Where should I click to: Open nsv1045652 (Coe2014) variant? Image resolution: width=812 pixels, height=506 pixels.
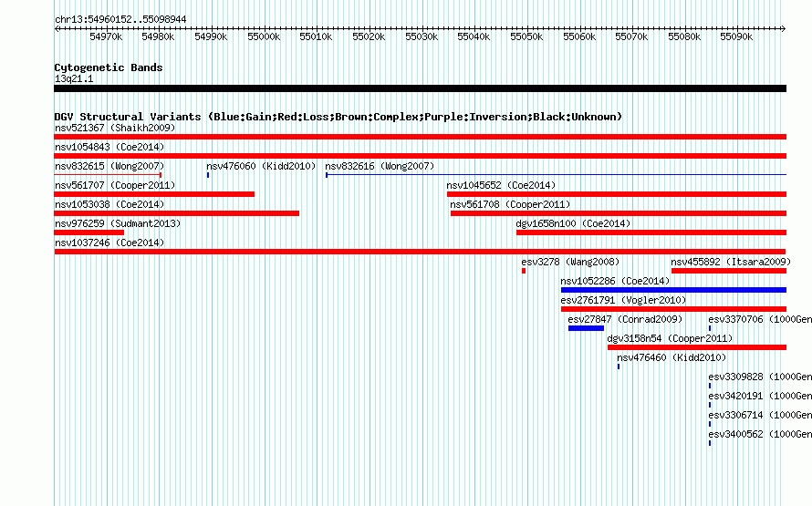pos(501,185)
